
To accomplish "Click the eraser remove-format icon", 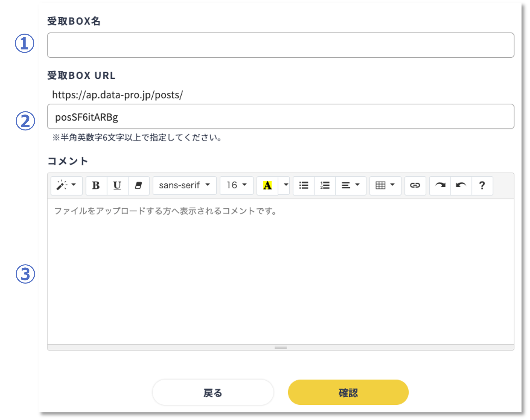I will (138, 185).
